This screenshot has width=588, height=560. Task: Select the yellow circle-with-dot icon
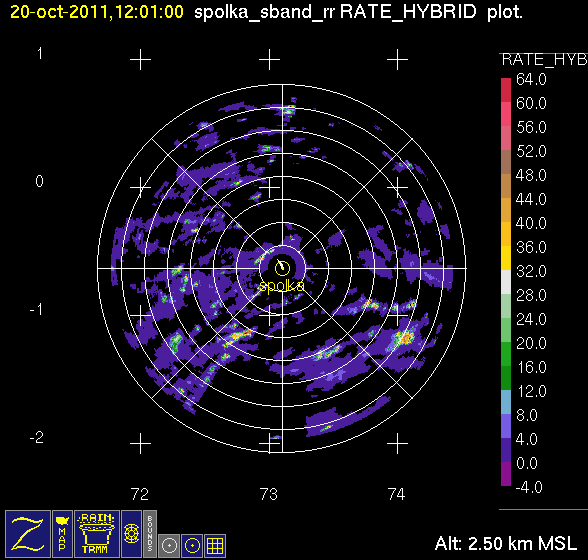192,546
